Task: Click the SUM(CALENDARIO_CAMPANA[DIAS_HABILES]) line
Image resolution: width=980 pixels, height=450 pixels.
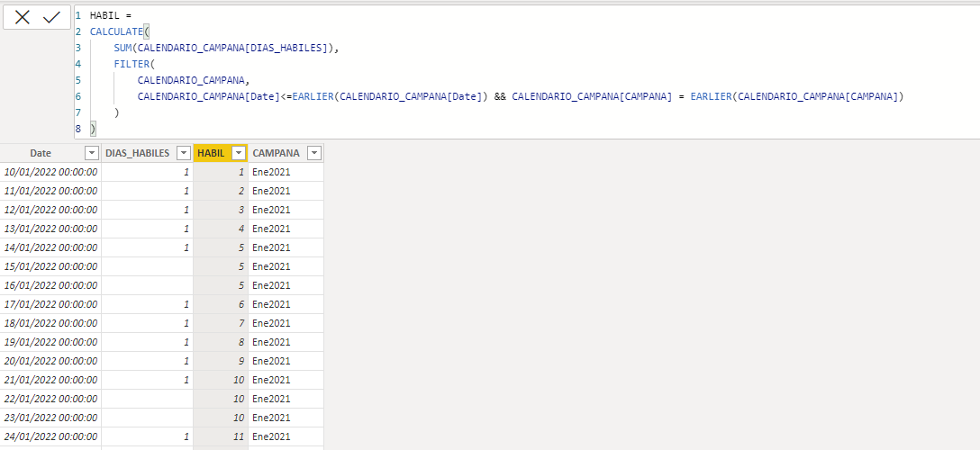Action: pyautogui.click(x=226, y=48)
